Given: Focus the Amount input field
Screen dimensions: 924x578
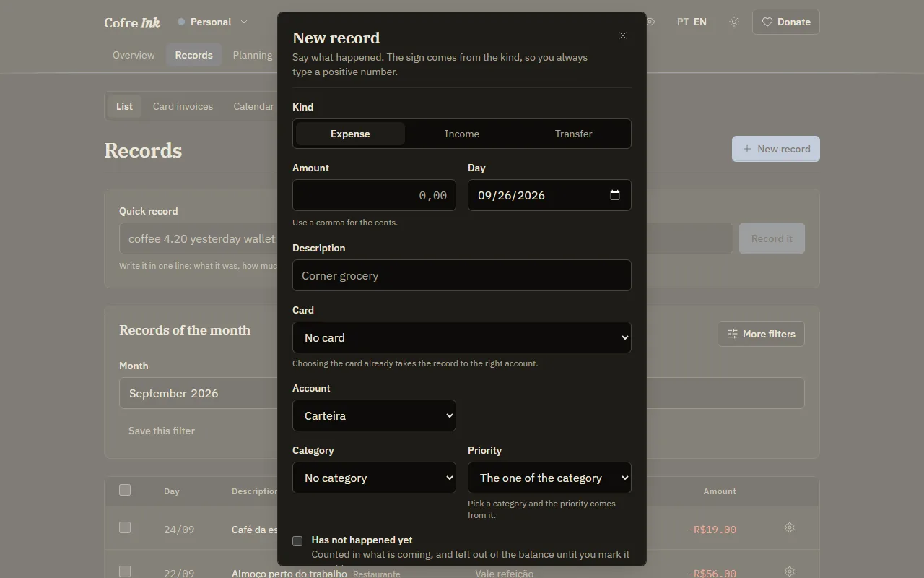Looking at the screenshot, I should point(374,195).
